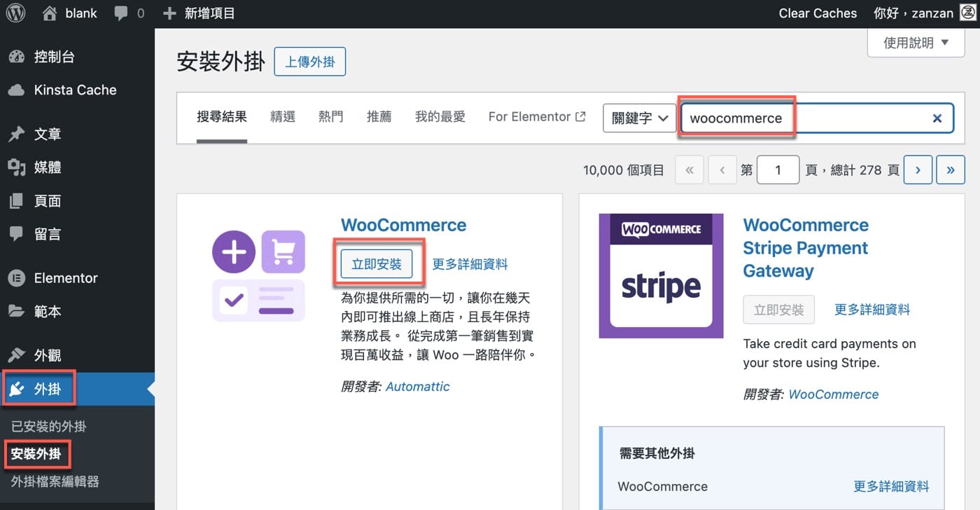Image resolution: width=980 pixels, height=510 pixels.
Task: Open 已安裝的外掛 submenu item
Action: click(49, 427)
